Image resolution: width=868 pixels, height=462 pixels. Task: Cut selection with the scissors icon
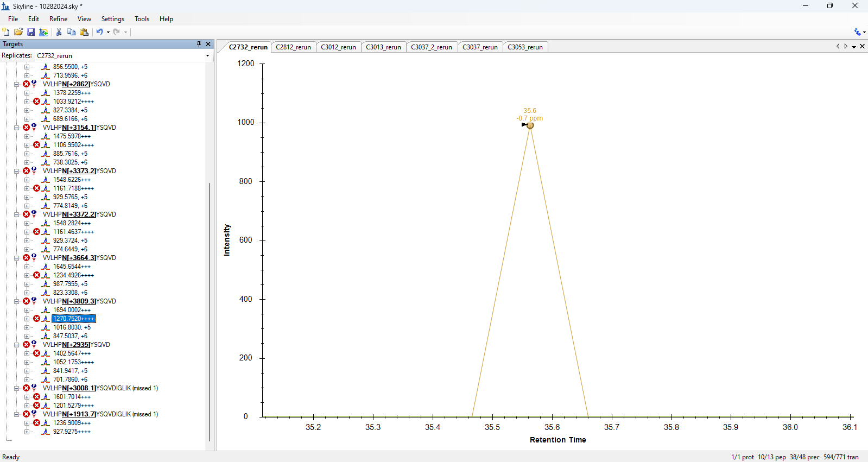pos(59,32)
